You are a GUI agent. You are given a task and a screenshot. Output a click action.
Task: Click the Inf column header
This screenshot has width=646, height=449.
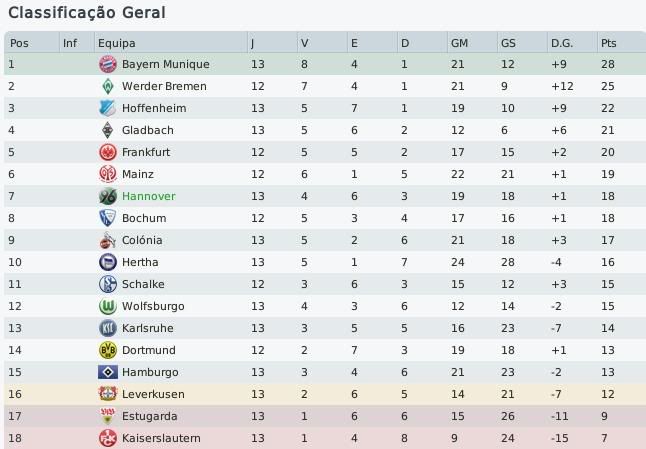click(x=69, y=43)
